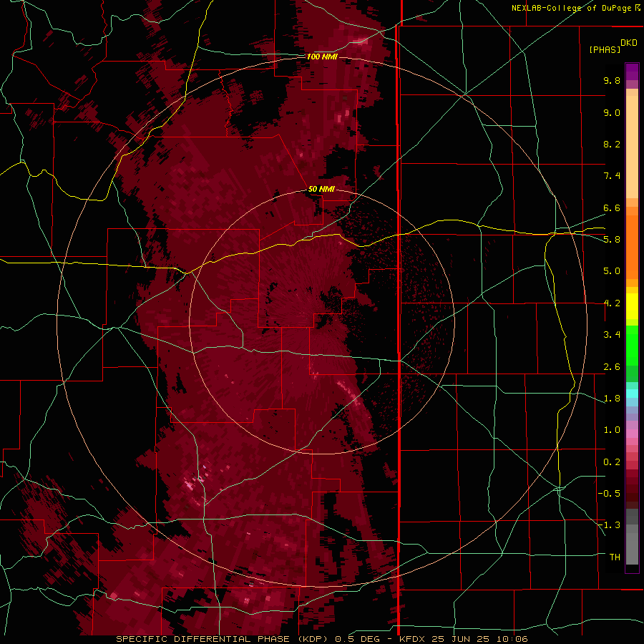
Task: Click the 100 NMI range ring label
Action: point(322,57)
